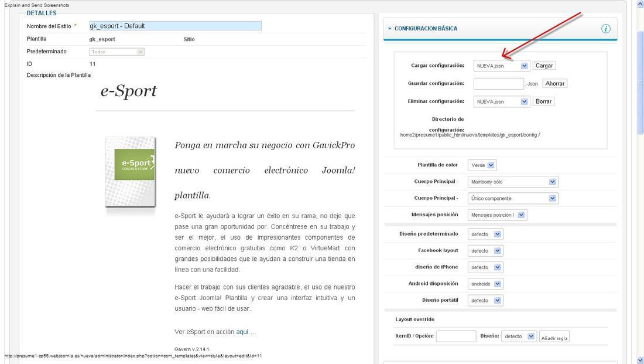Screen dimensions: 644x364
Task: Open the Mainbody sólo dropdown
Action: [x=513, y=182]
